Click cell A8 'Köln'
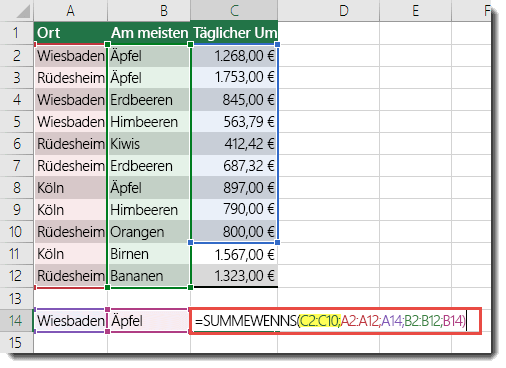 (x=70, y=188)
